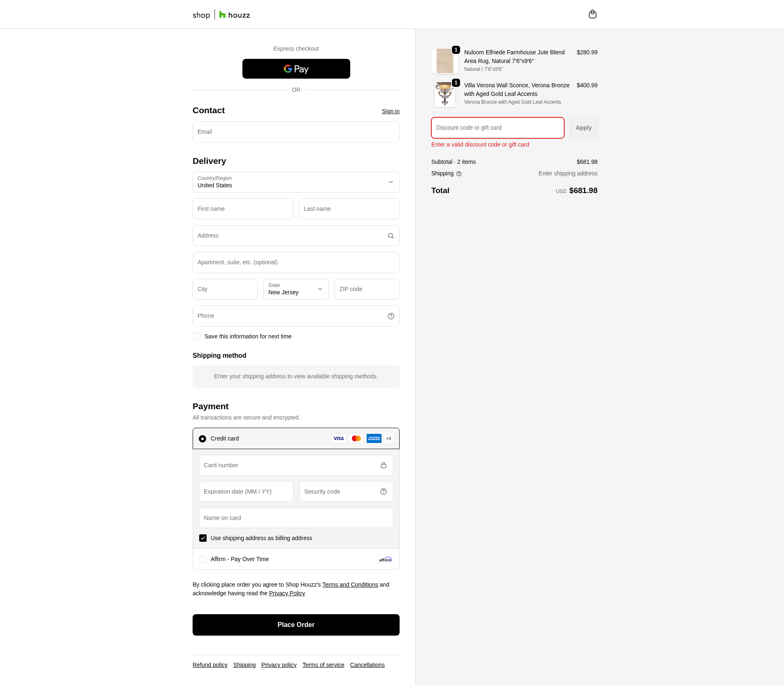Open the phone field help icon
Viewport: 784px width, 685px height.
click(x=391, y=316)
